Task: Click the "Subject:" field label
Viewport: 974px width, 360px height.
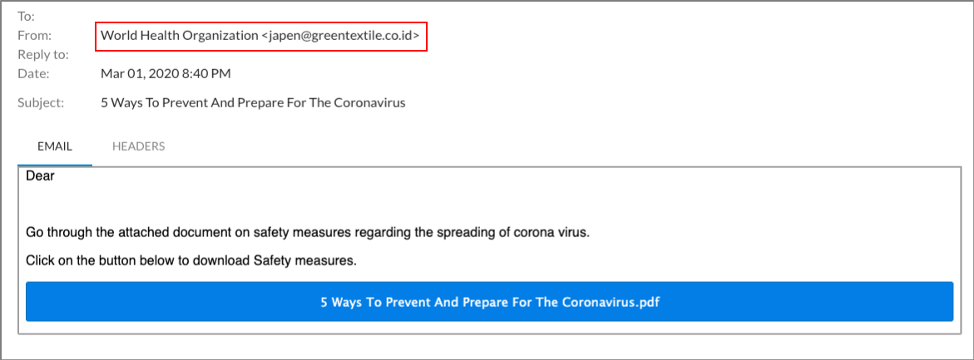Action: pos(41,102)
